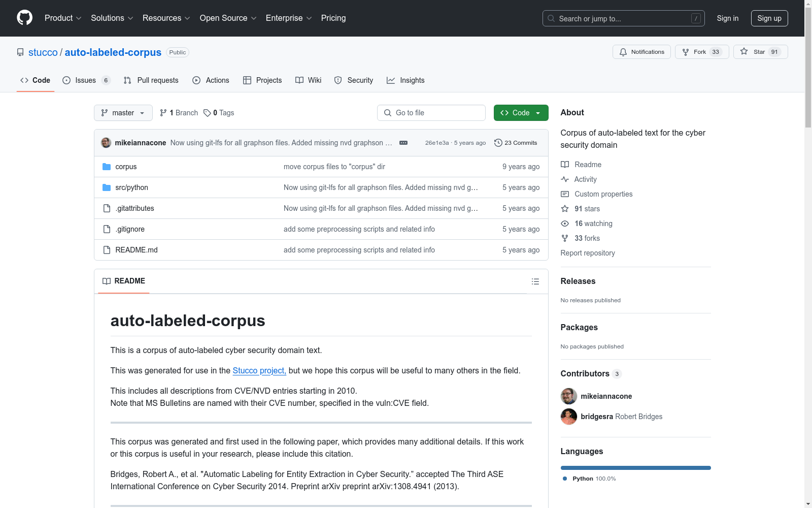Image resolution: width=812 pixels, height=508 pixels.
Task: Expand the Resources menu
Action: [166, 18]
